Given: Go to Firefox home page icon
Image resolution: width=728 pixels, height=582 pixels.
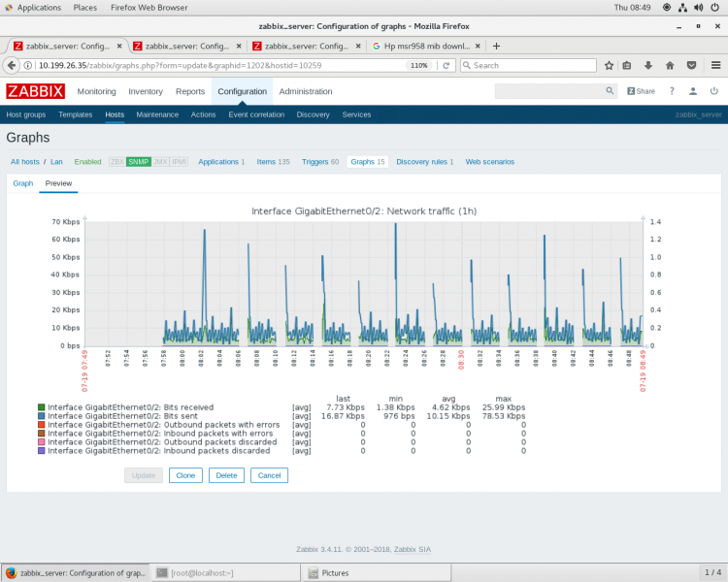Looking at the screenshot, I should click(670, 65).
